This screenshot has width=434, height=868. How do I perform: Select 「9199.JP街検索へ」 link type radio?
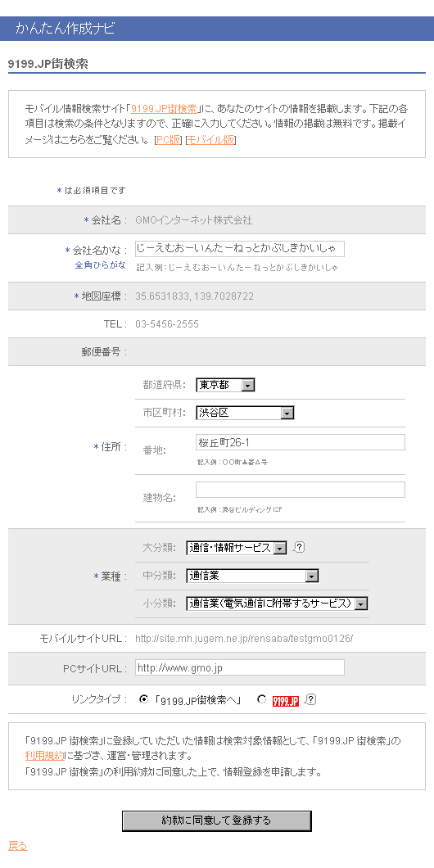coord(144,699)
